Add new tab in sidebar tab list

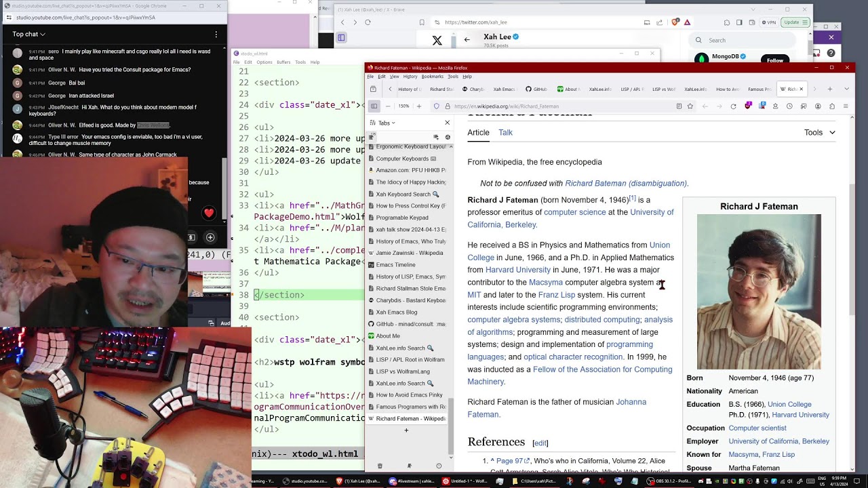[406, 430]
